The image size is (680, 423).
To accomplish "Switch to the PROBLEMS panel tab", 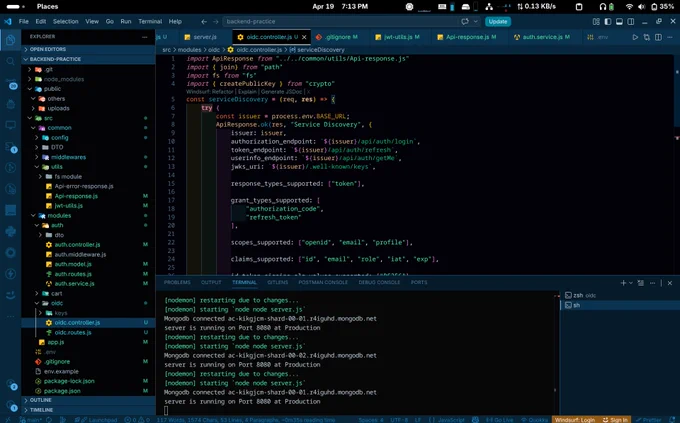I will pyautogui.click(x=177, y=282).
